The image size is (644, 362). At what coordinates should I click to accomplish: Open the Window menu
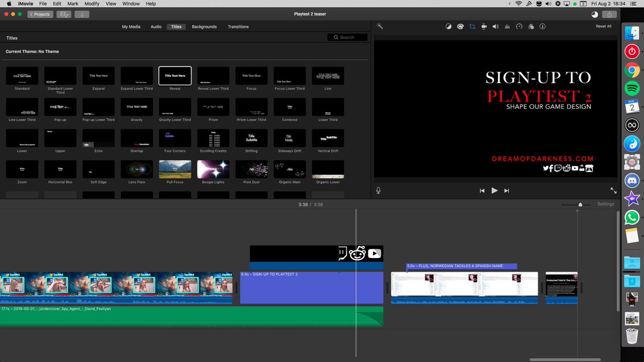[x=131, y=4]
